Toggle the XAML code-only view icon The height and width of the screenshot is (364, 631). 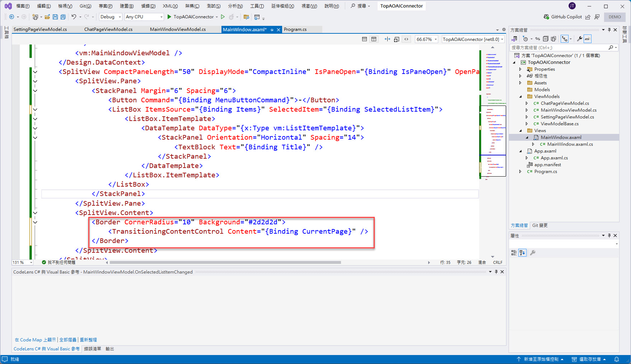click(x=406, y=39)
